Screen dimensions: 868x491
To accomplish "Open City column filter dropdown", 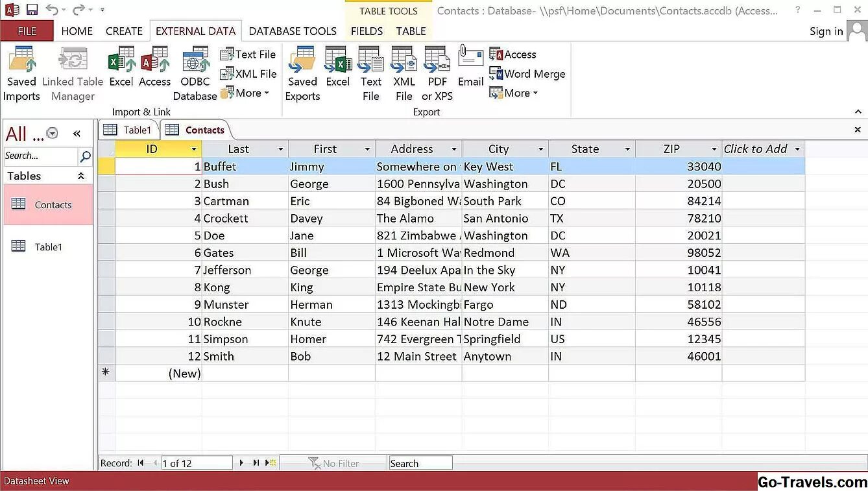I will tap(540, 149).
